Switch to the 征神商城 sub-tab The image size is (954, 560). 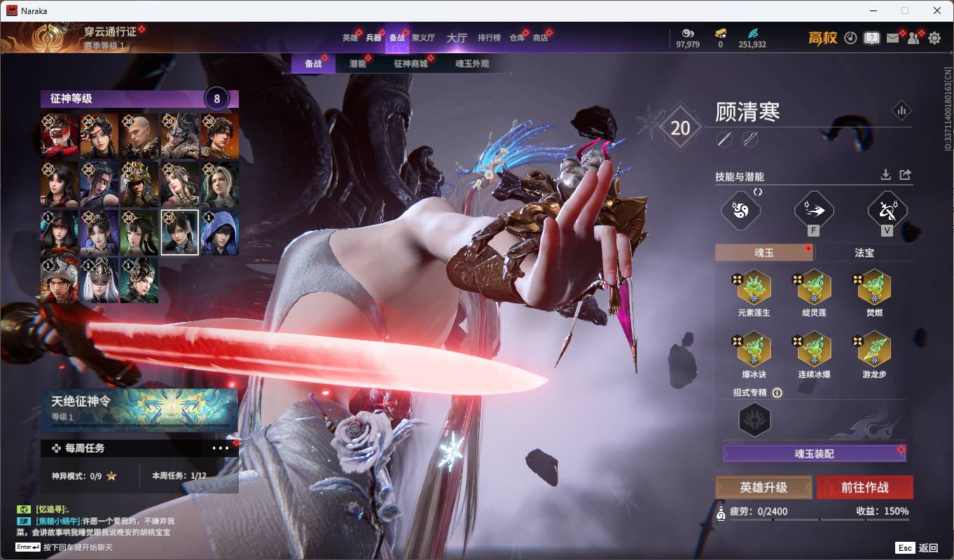tap(410, 64)
